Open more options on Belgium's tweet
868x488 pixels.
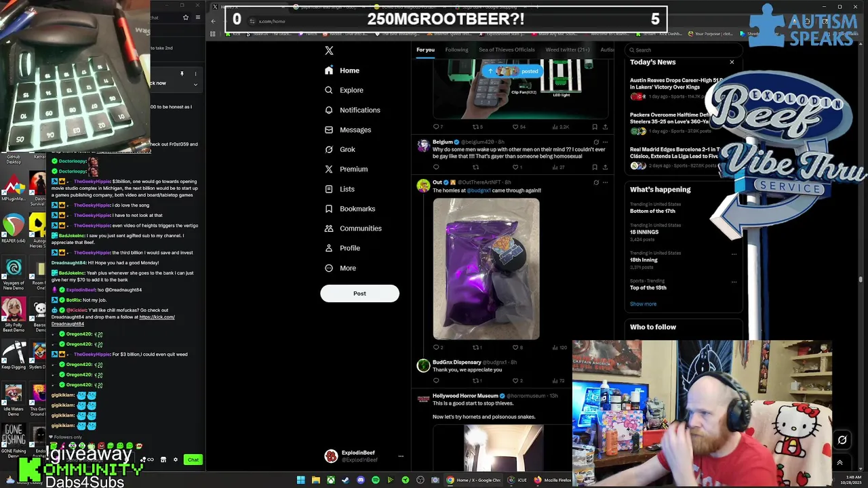tap(605, 142)
